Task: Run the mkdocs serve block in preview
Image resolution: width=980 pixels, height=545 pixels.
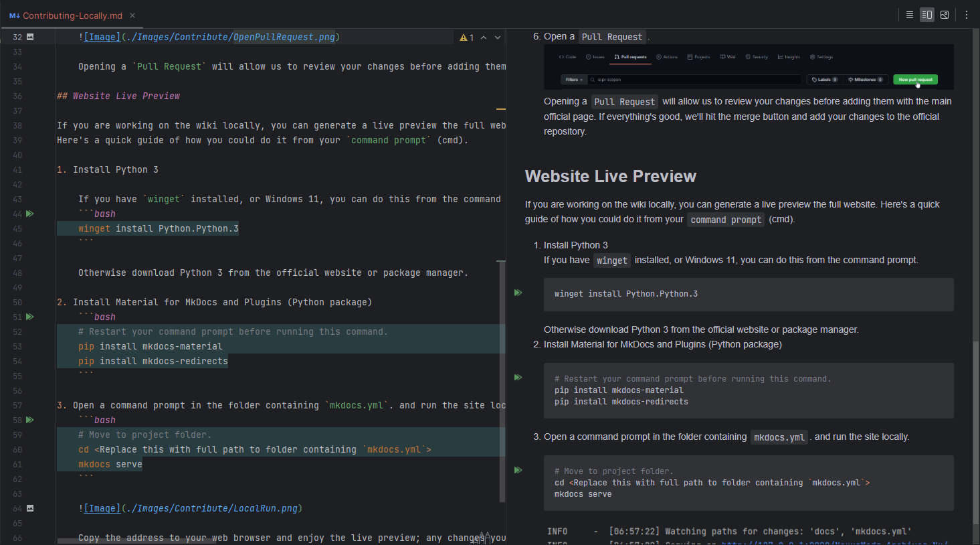Action: coord(518,470)
